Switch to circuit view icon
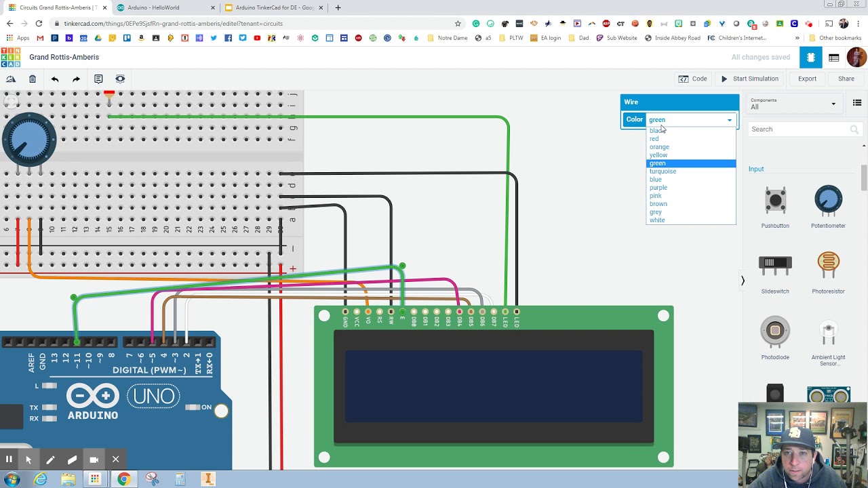This screenshot has width=868, height=488. 811,58
